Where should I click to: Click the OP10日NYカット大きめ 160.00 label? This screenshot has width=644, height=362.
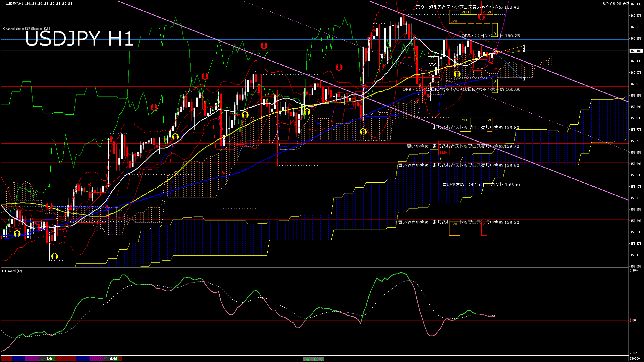pyautogui.click(x=462, y=89)
